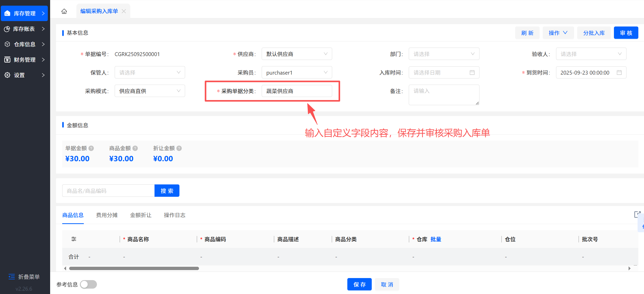644x294 pixels.
Task: Switch to 费用分摊 tab
Action: [107, 215]
